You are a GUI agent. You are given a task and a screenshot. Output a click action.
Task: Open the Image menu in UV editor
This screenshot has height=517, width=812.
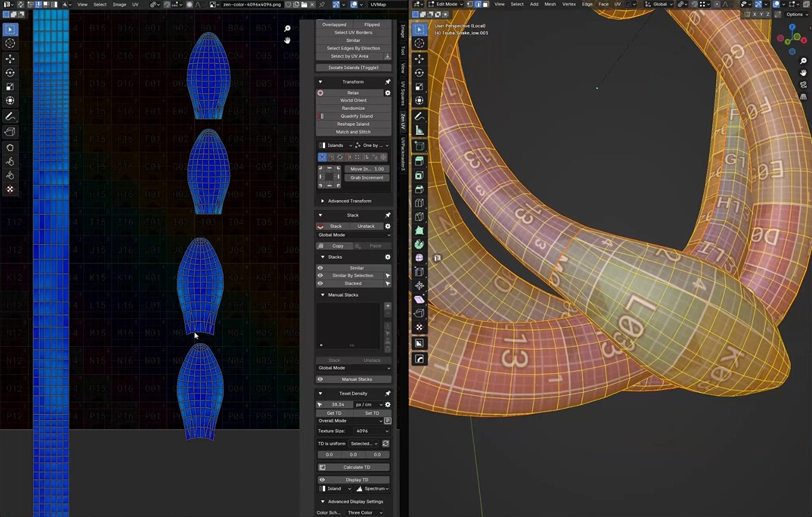(119, 4)
